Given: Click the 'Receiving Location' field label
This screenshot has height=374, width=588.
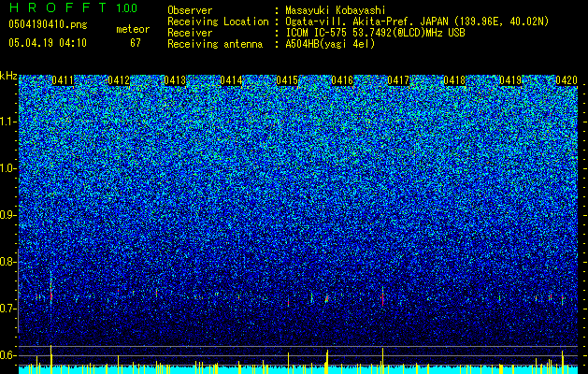Looking at the screenshot, I should click(218, 22).
